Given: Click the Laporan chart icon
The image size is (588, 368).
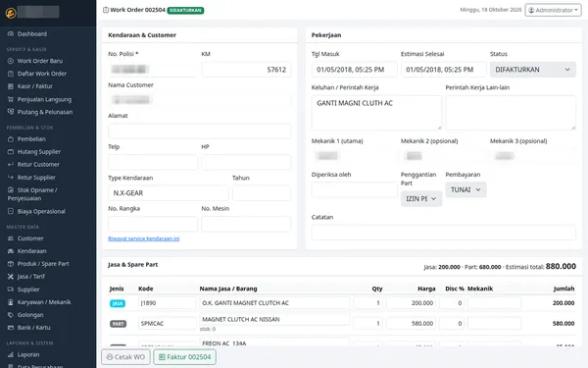Looking at the screenshot, I should pyautogui.click(x=11, y=354).
